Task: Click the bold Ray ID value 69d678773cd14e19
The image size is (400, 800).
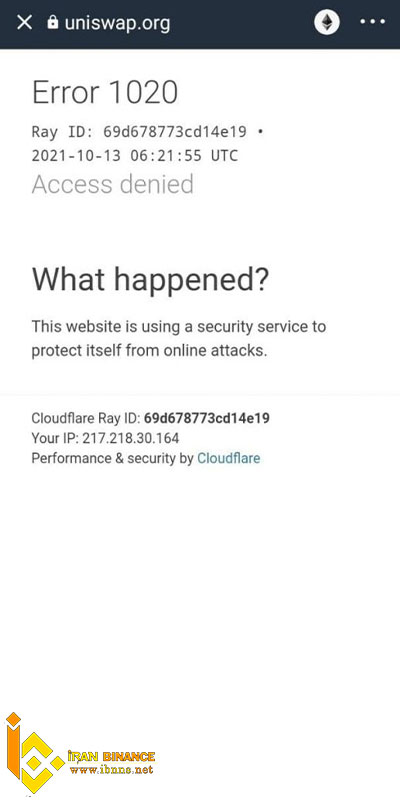Action: click(x=207, y=418)
